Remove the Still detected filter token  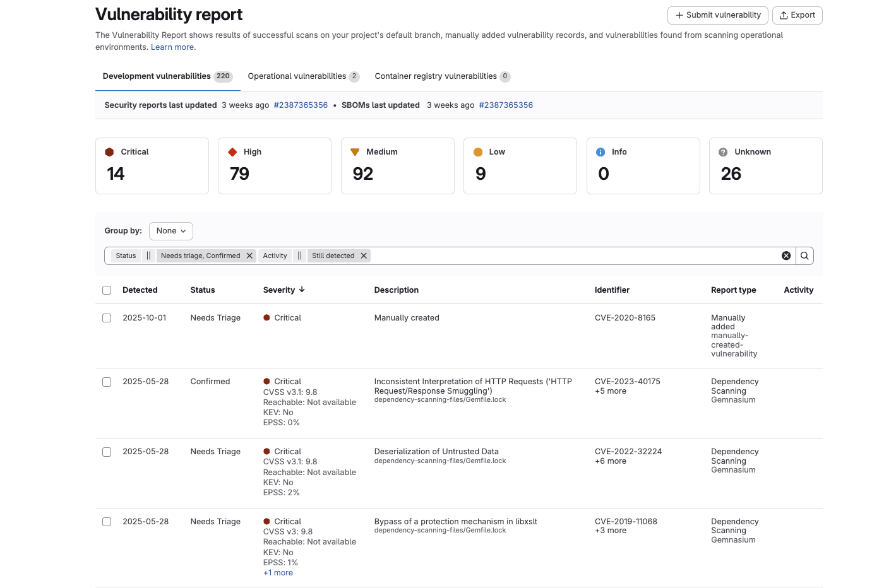364,256
